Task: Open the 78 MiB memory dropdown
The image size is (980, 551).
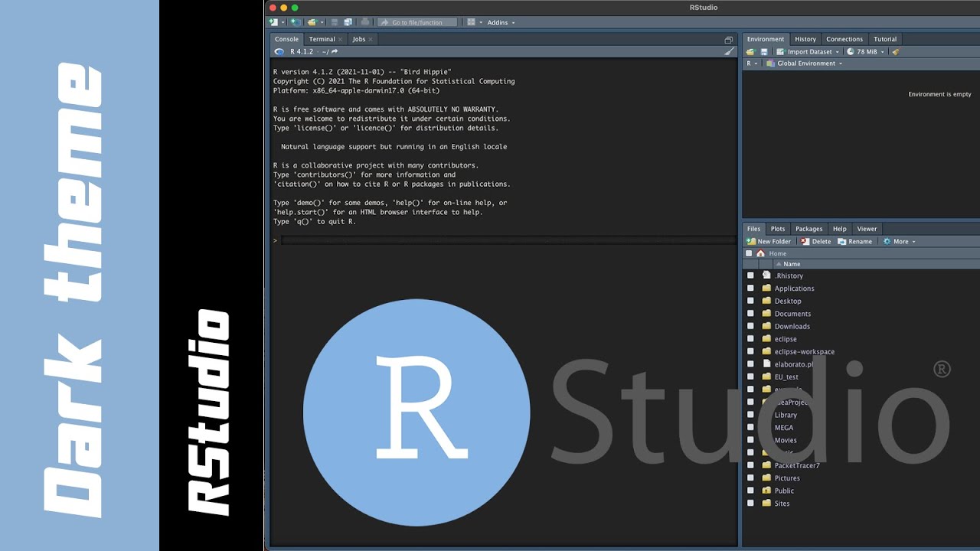Action: coord(865,51)
